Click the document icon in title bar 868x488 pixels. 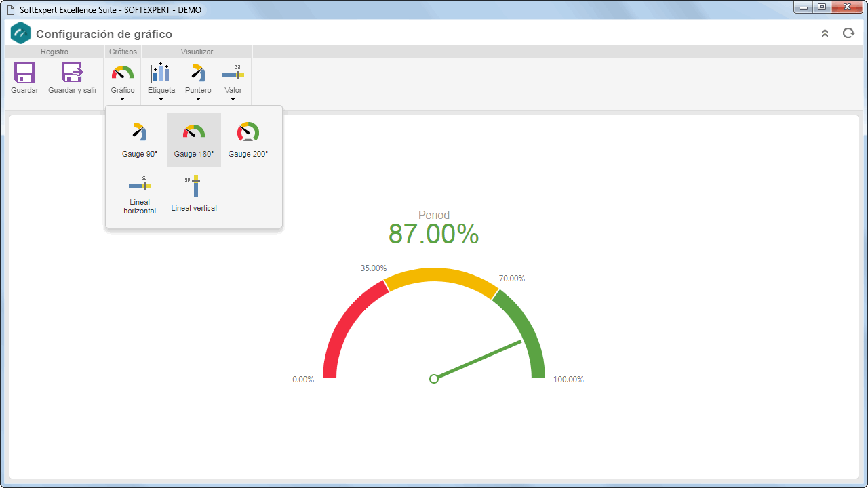(x=11, y=10)
